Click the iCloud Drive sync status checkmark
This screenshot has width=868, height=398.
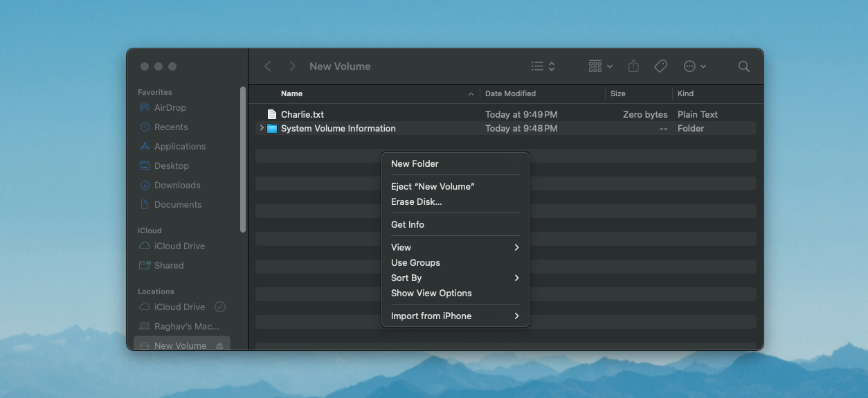pyautogui.click(x=220, y=307)
